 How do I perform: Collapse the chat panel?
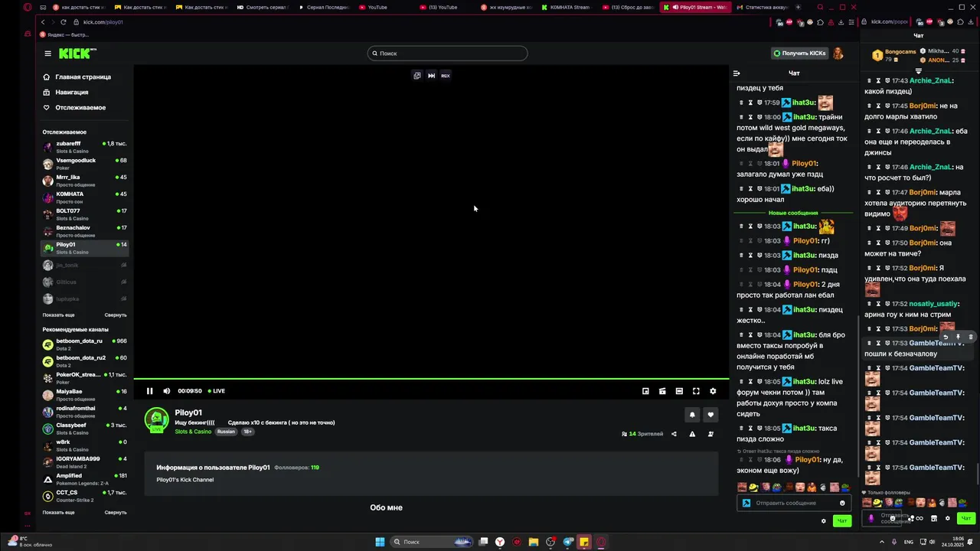click(x=737, y=73)
